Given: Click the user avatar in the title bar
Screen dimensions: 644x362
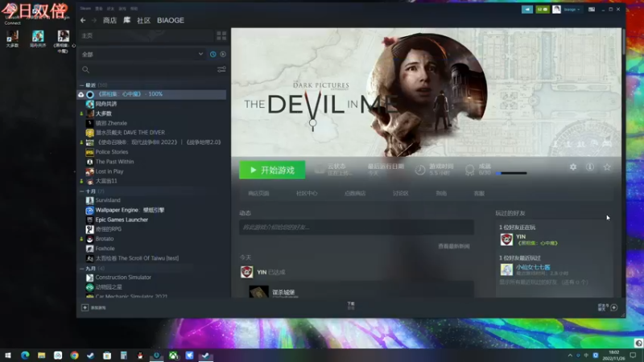Looking at the screenshot, I should coord(556,9).
